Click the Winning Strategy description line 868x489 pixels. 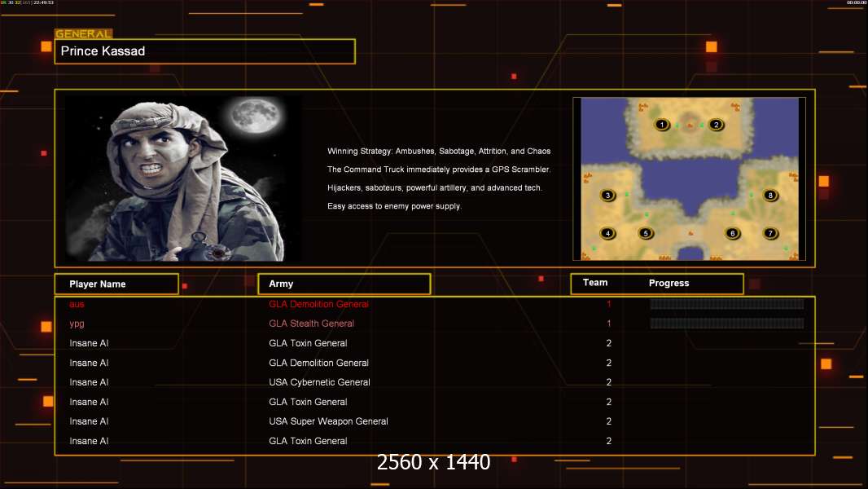tap(439, 152)
